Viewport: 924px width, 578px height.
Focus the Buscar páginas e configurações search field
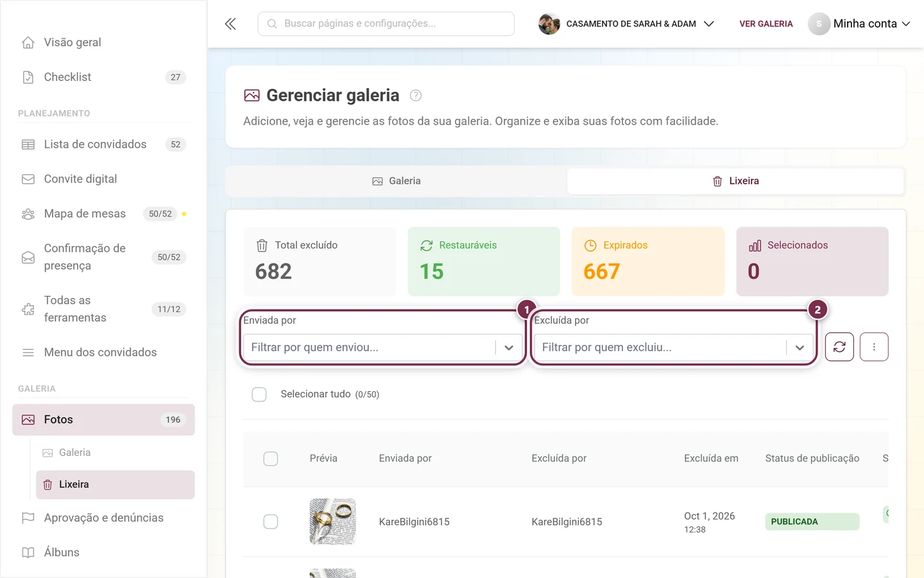pyautogui.click(x=386, y=24)
